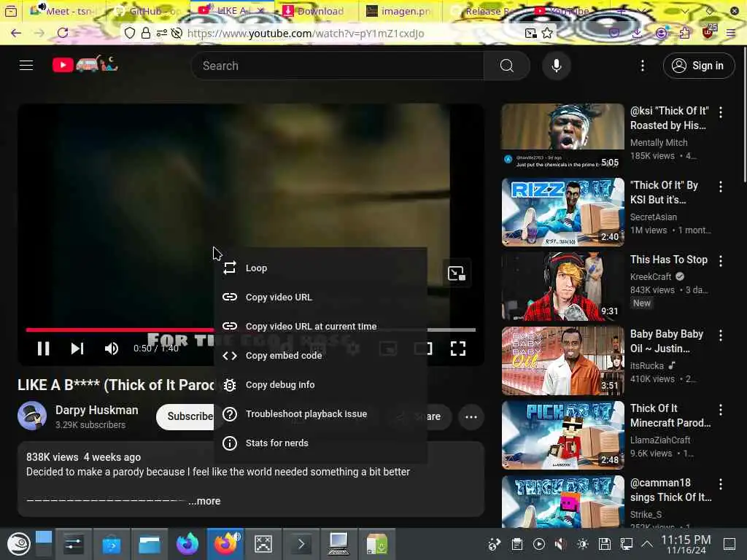Click KreekCraft channel name
This screenshot has width=747, height=560.
tap(651, 276)
